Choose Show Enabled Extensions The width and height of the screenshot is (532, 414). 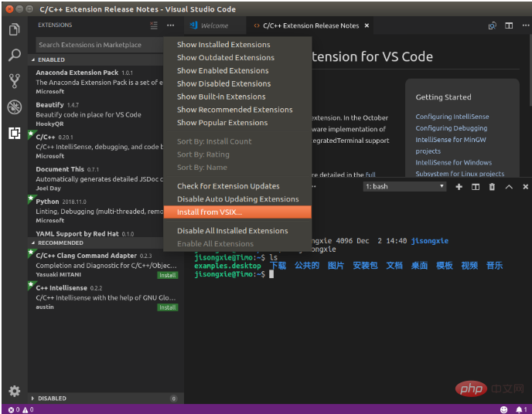237,70
